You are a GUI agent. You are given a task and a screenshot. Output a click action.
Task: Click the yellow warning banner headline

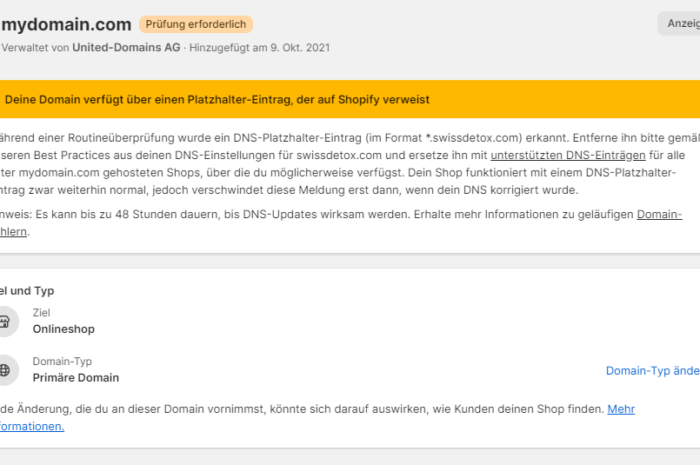tap(217, 100)
